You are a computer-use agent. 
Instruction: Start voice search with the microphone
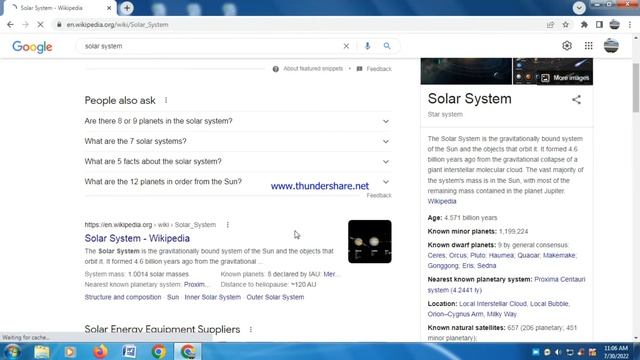pos(367,46)
